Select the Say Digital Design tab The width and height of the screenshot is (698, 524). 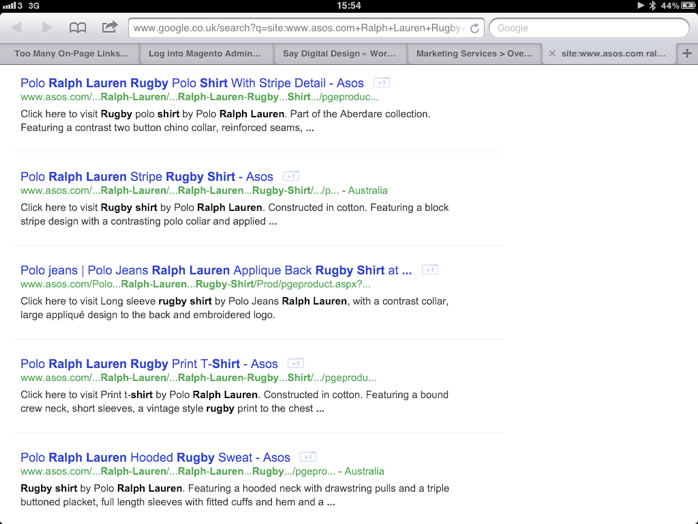(339, 53)
